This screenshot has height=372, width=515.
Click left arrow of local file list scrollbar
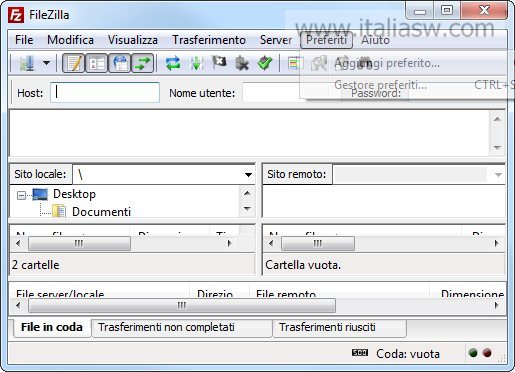tap(18, 243)
